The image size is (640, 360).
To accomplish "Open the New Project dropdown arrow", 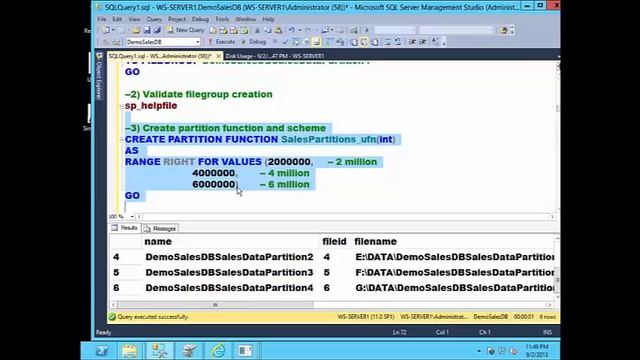I will click(113, 30).
